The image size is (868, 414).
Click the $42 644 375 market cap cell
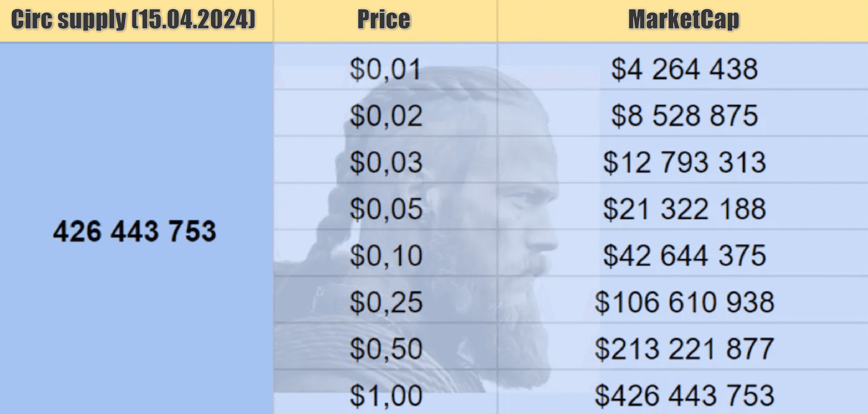[x=683, y=253]
